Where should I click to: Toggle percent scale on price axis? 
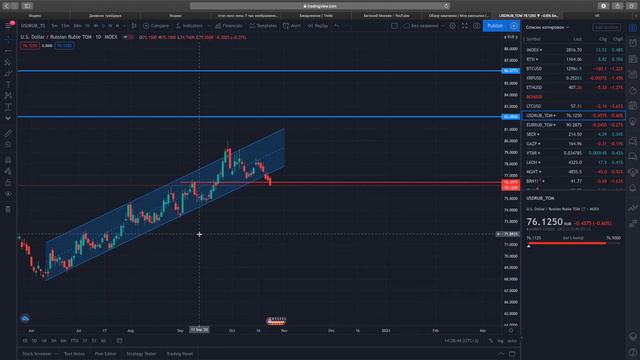[x=491, y=340]
